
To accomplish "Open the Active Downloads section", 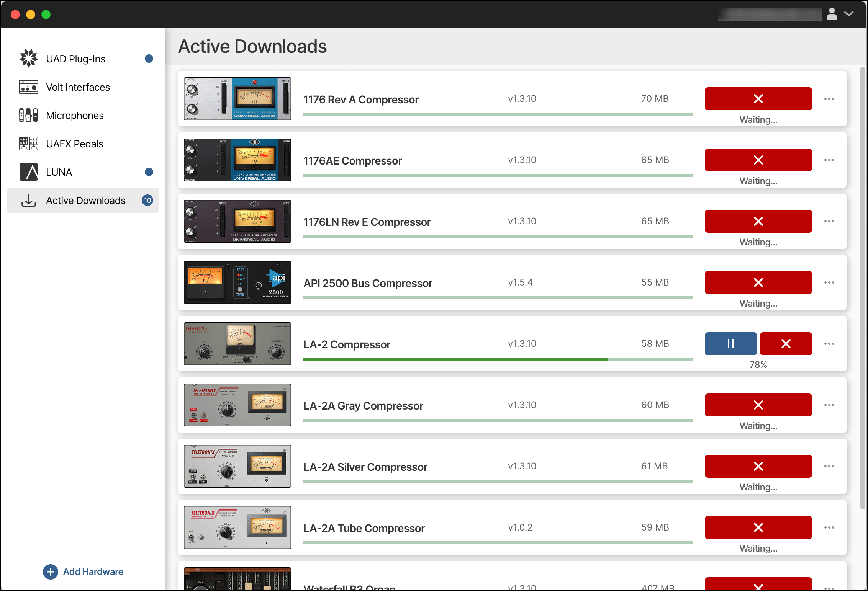I will pyautogui.click(x=86, y=200).
